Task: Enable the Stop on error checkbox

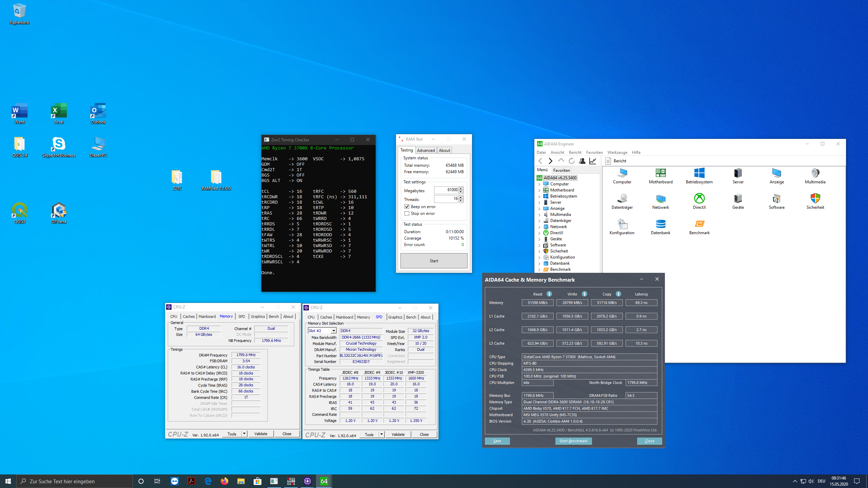Action: pyautogui.click(x=407, y=213)
